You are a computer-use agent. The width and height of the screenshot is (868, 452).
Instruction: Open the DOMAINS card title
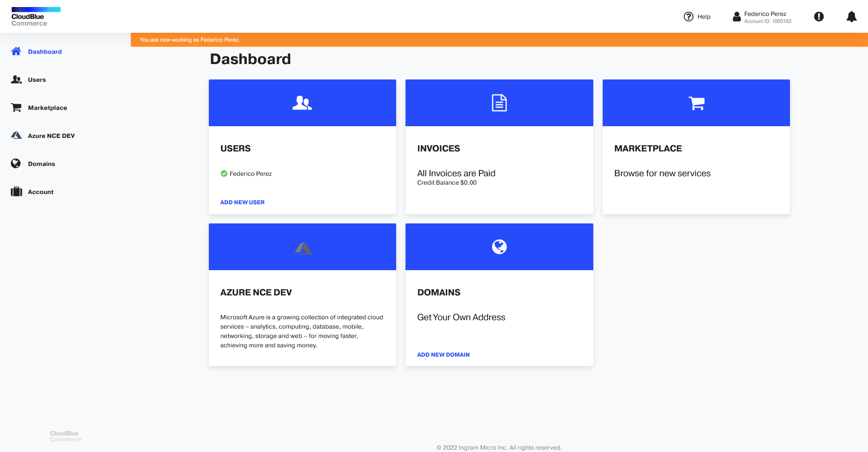point(439,293)
